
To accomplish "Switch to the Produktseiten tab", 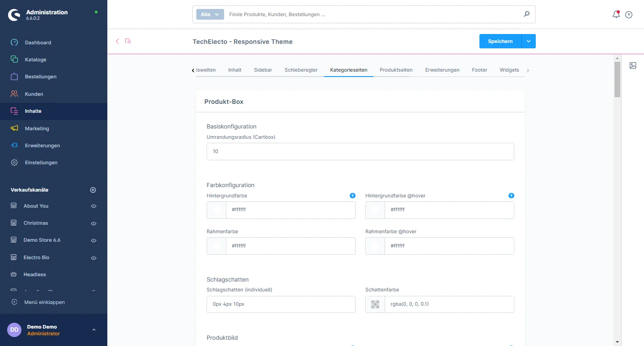I will click(396, 70).
